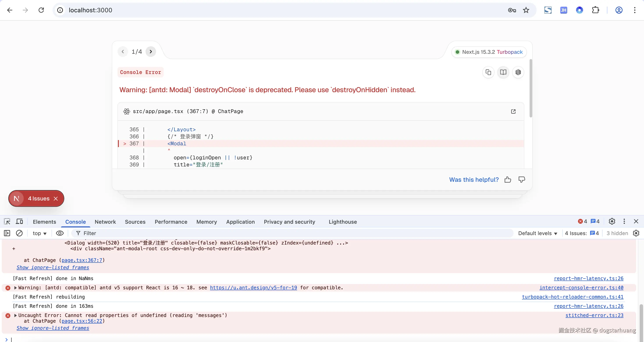Expand the Uncaught Error message
This screenshot has height=342, width=644.
pyautogui.click(x=16, y=315)
